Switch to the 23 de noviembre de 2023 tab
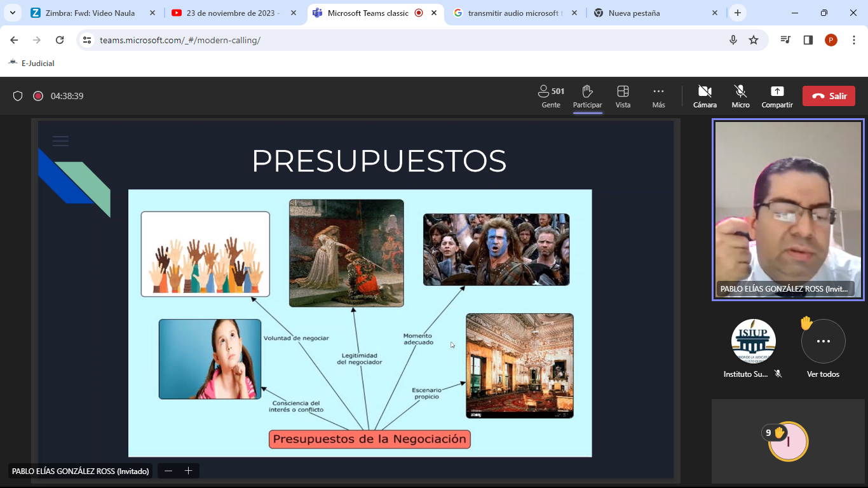Image resolution: width=868 pixels, height=488 pixels. click(233, 13)
